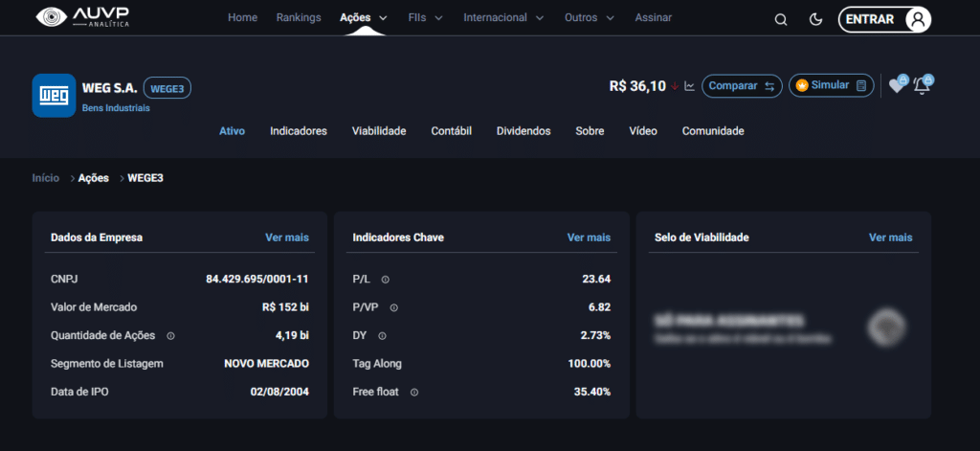Click the price chart icon next to R$ 36,10
This screenshot has width=980, height=451.
click(x=689, y=85)
